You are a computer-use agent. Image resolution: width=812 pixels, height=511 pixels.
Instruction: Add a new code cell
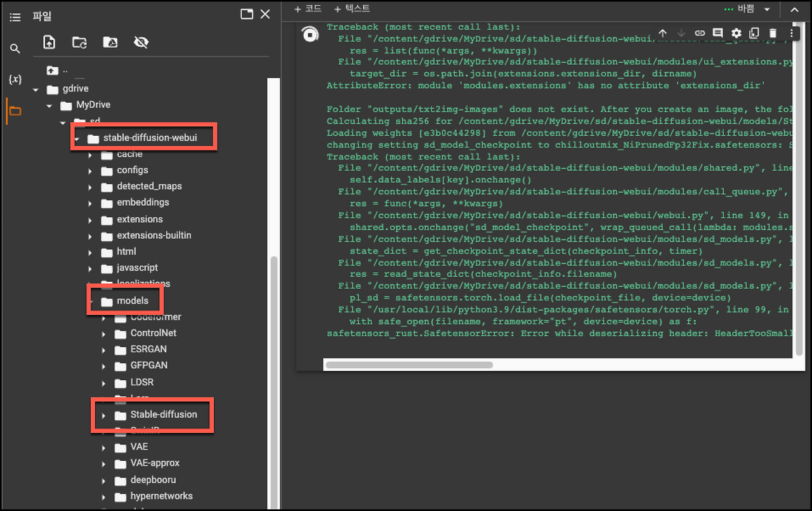308,9
